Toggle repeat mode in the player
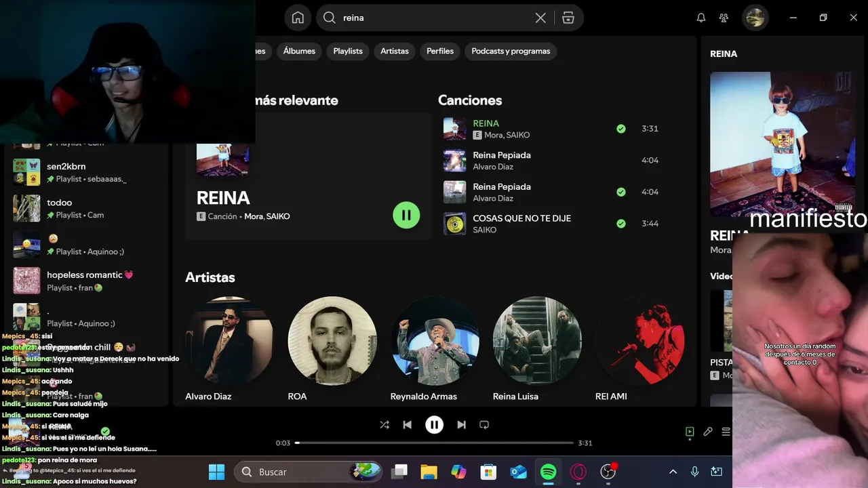This screenshot has height=488, width=868. [x=484, y=425]
